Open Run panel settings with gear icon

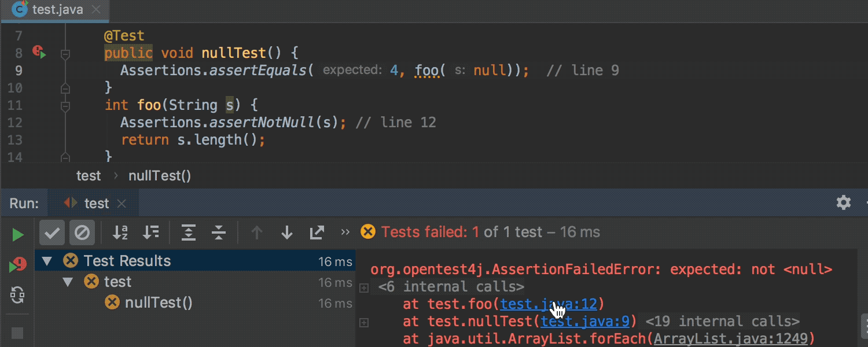click(844, 202)
